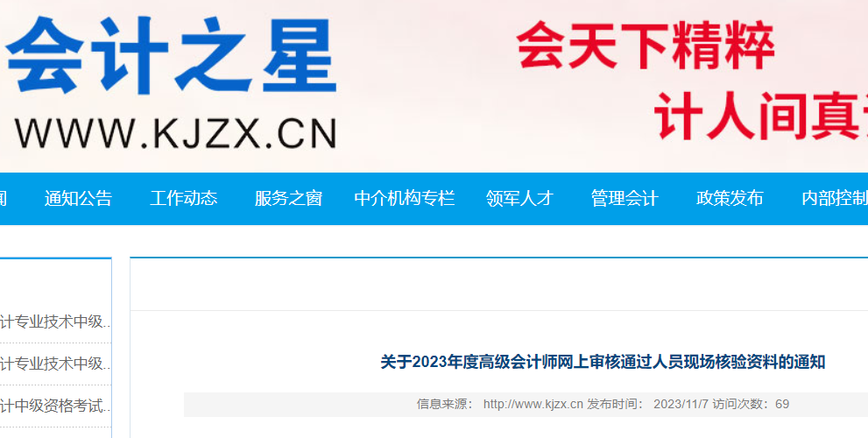This screenshot has height=438, width=868.
Task: Open 政策发布 in the navigation bar
Action: pos(730,198)
